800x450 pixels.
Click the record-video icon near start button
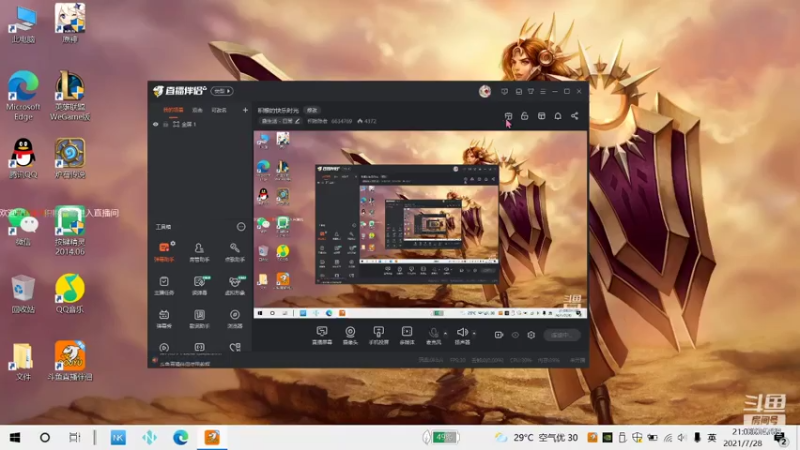[498, 335]
